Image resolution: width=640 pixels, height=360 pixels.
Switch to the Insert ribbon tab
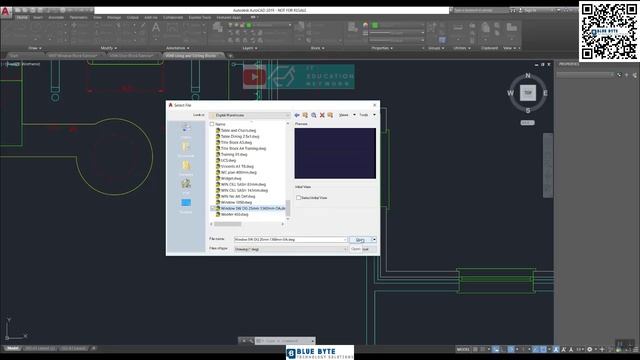click(x=38, y=18)
